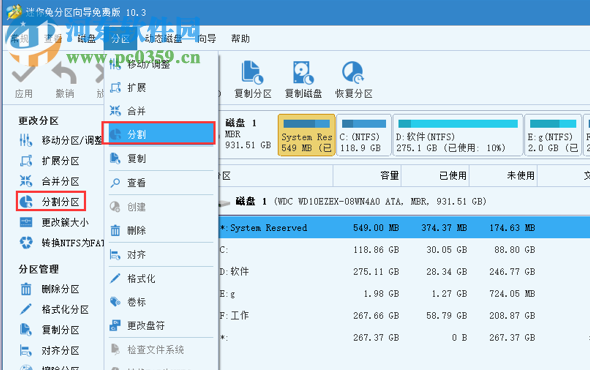Select the C: 118.86 GB partition row
The image size is (590, 370).
click(x=404, y=250)
